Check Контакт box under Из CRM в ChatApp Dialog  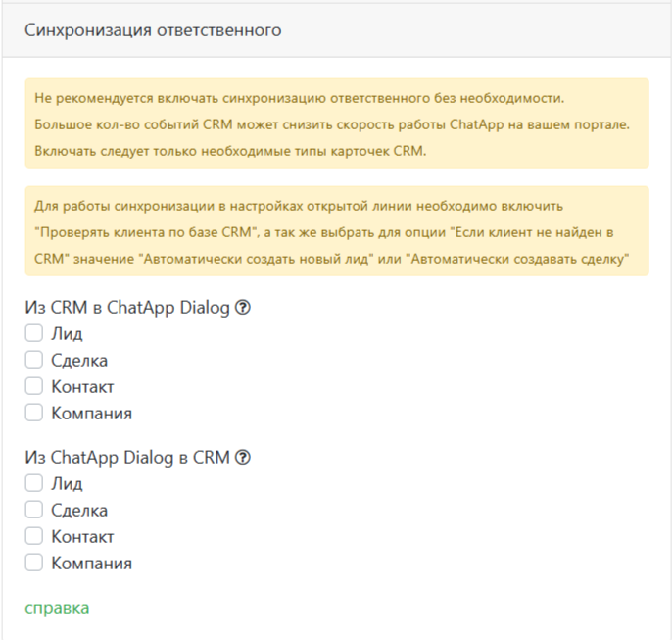pyautogui.click(x=34, y=386)
